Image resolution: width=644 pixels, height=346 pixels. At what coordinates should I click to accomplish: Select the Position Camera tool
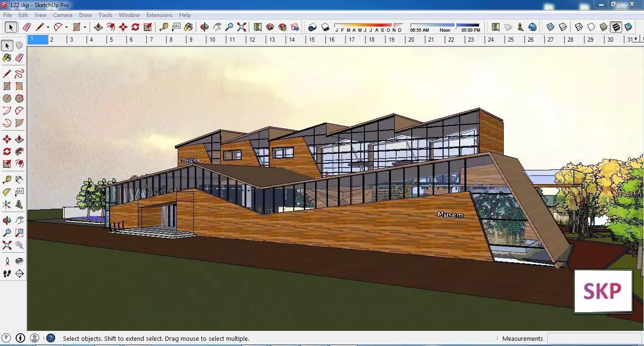pyautogui.click(x=7, y=261)
